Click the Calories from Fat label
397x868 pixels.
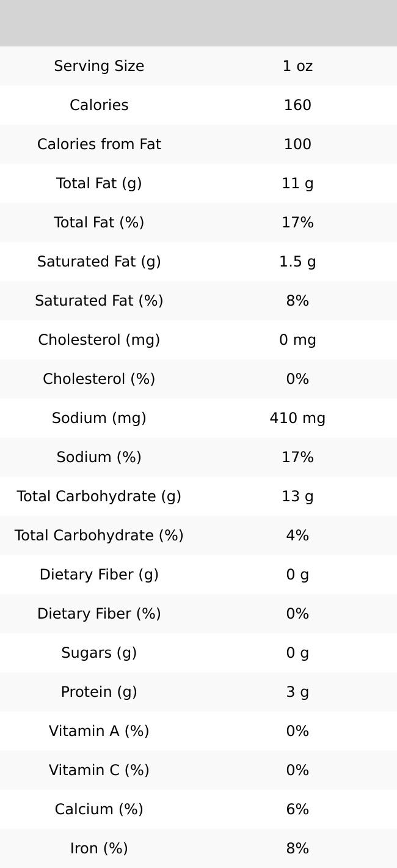pyautogui.click(x=99, y=144)
